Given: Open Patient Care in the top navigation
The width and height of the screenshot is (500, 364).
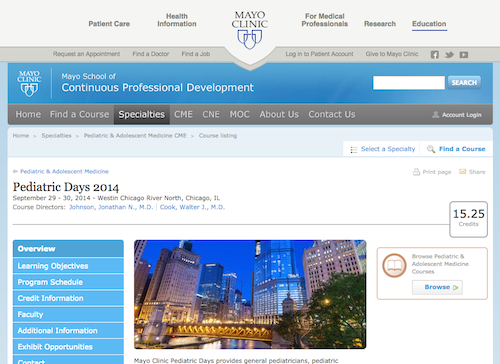Looking at the screenshot, I should [x=109, y=24].
